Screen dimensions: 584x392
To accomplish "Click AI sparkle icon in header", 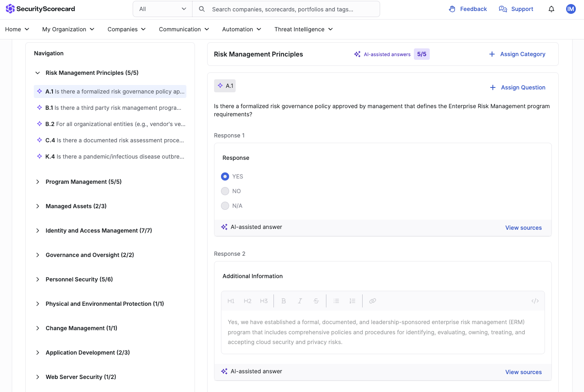I will click(357, 54).
